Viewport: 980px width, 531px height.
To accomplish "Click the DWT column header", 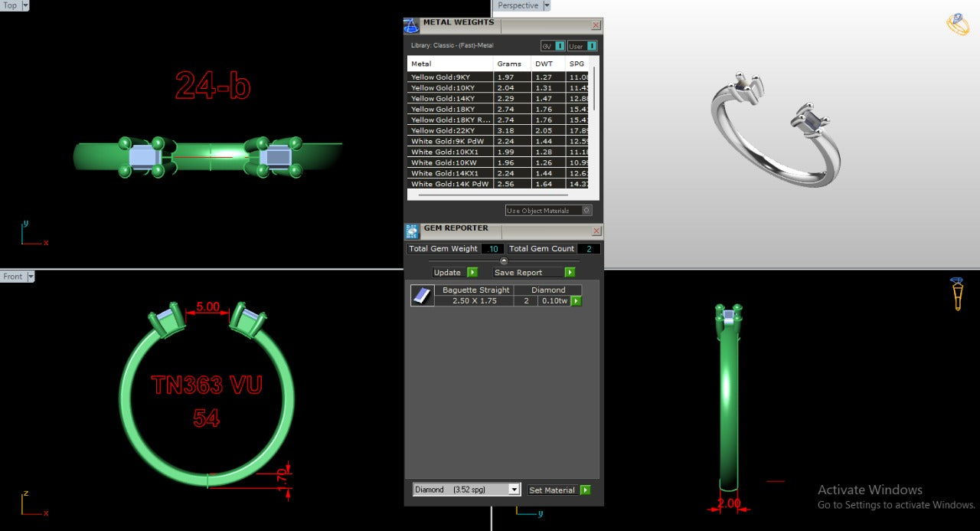I will [x=548, y=64].
